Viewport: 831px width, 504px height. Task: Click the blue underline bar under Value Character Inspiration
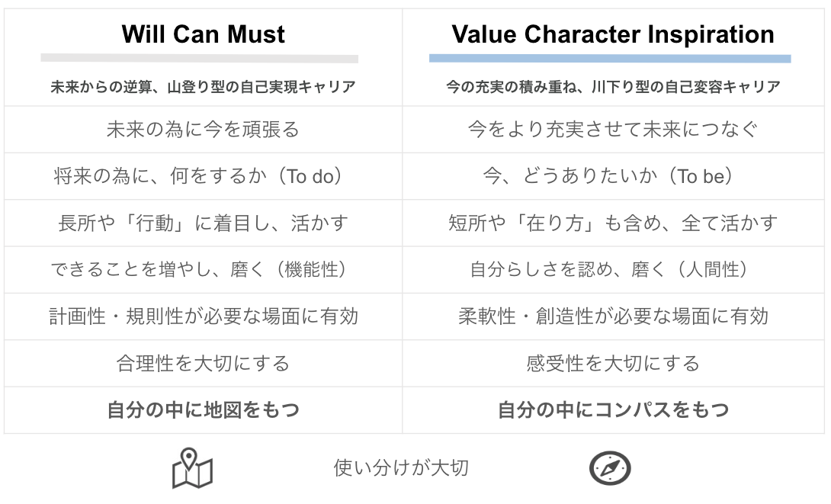coord(610,58)
